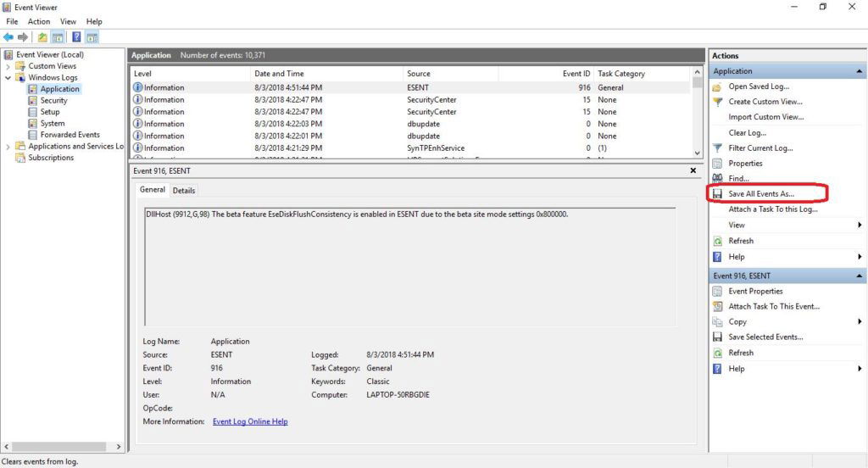Switch to the Details tab
This screenshot has height=468, width=868.
(184, 191)
